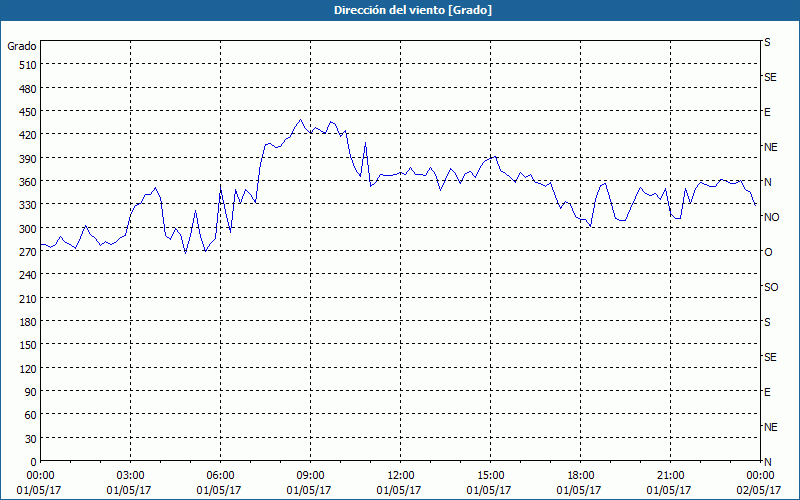Screen dimensions: 800x500
Task: Pick the 180 y-axis value
Action: point(28,322)
